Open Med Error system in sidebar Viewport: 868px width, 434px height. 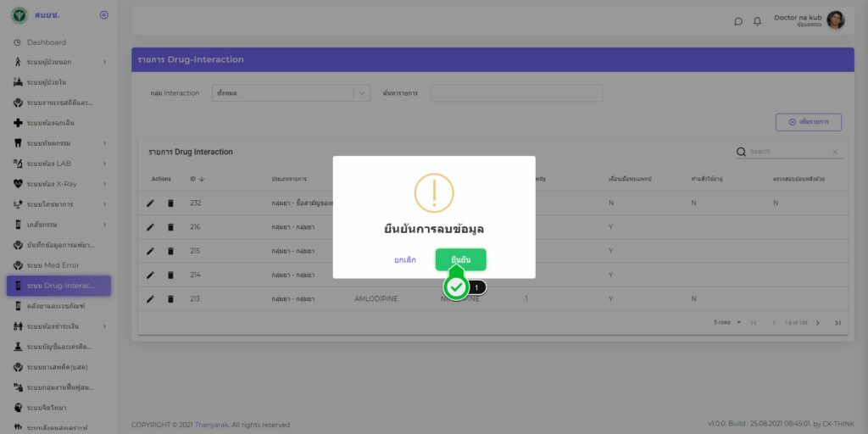(x=55, y=265)
